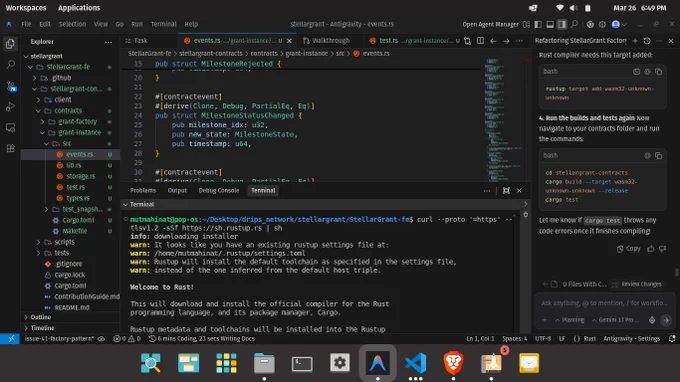Click the split editor icon

pos(480,41)
